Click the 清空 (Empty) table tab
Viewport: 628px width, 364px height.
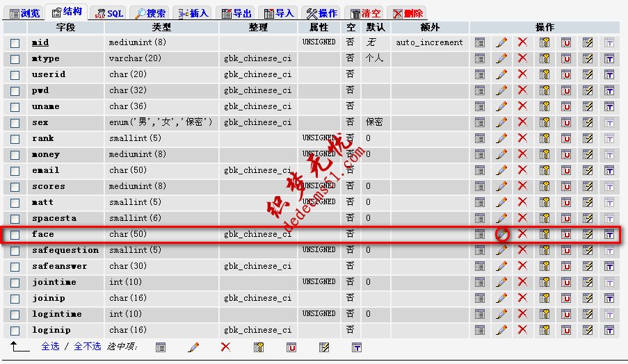[x=365, y=13]
